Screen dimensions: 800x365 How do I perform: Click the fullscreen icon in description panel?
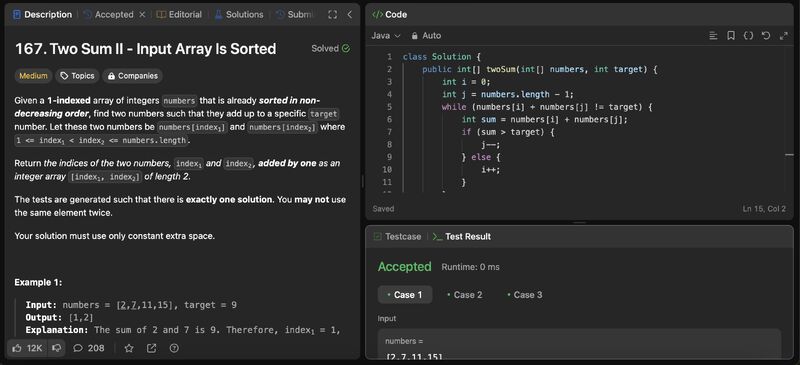[x=332, y=15]
